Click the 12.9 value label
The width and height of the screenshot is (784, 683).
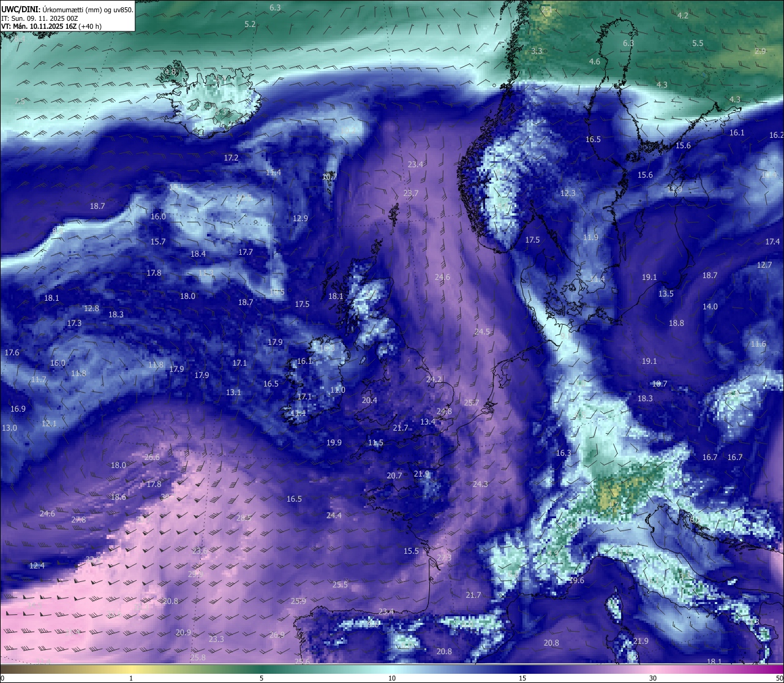click(x=300, y=218)
